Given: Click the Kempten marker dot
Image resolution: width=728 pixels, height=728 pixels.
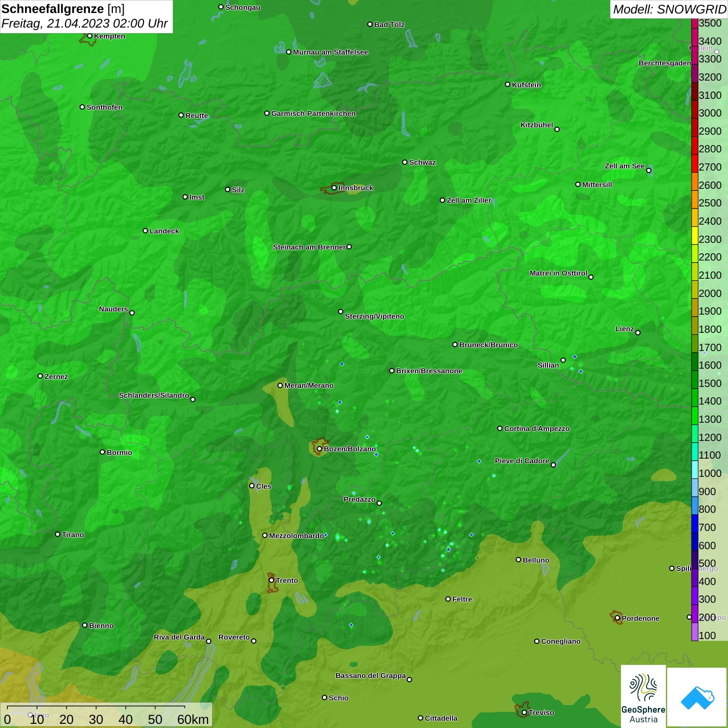Looking at the screenshot, I should (x=89, y=36).
